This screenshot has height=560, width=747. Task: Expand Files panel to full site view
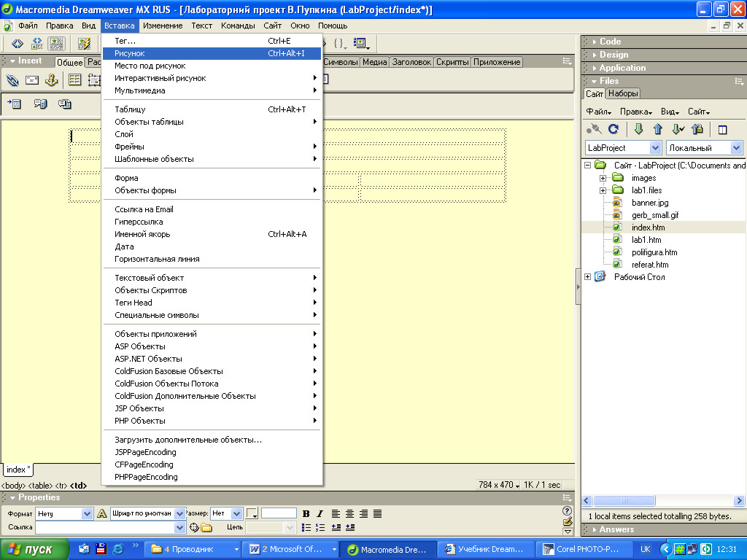tap(722, 130)
